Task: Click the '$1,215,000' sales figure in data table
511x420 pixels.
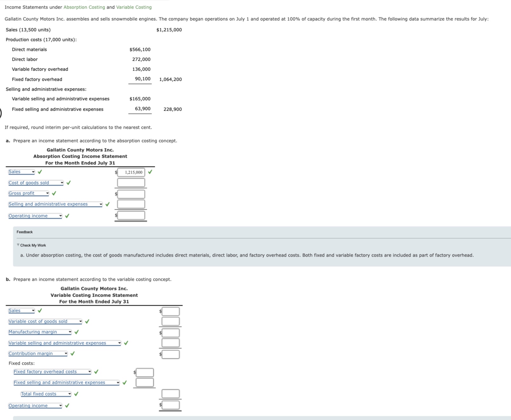Action: (x=169, y=30)
